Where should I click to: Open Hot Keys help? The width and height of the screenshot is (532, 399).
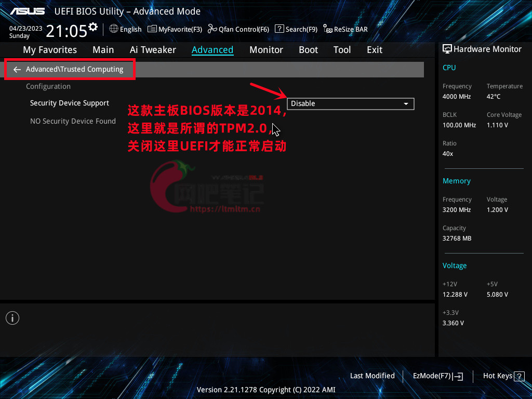[503, 376]
